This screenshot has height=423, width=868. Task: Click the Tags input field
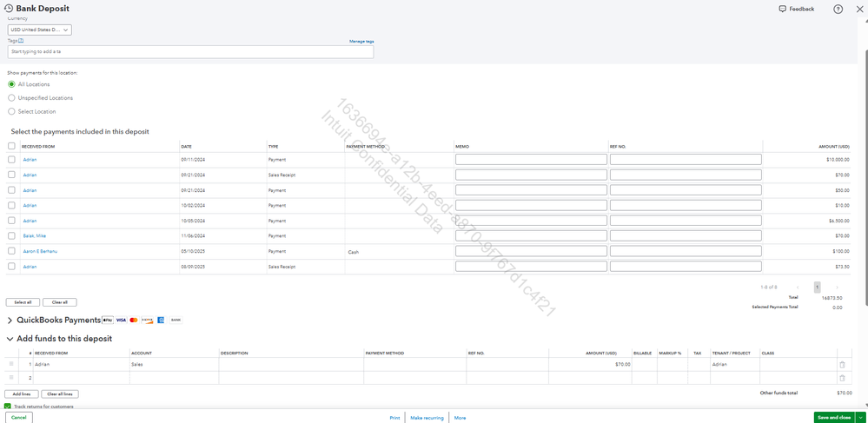click(190, 52)
